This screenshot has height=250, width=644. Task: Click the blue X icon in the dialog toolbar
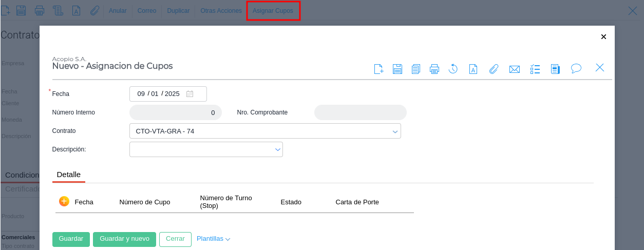click(x=600, y=67)
